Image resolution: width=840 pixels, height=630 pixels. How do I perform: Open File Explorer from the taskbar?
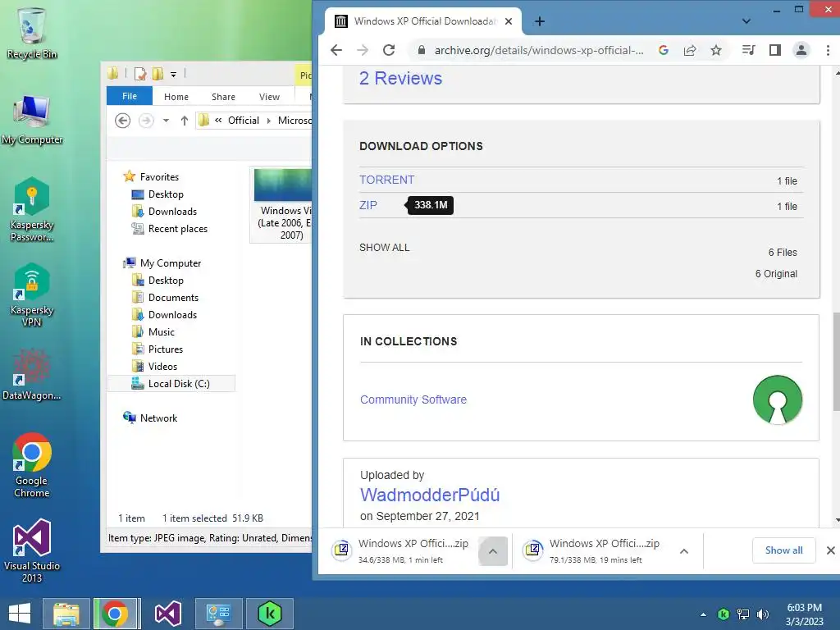66,614
